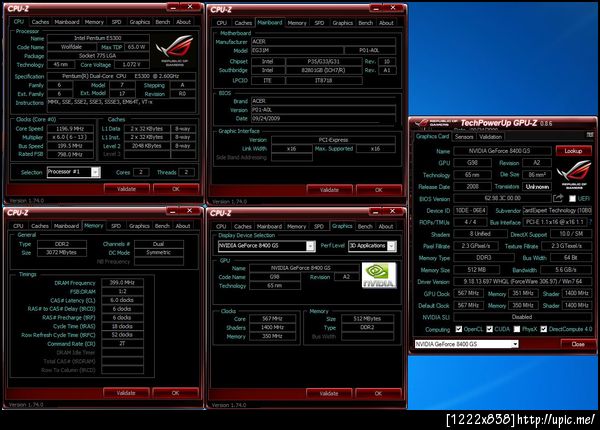Click the NVIDIA SLI Disabled field

(x=522, y=317)
